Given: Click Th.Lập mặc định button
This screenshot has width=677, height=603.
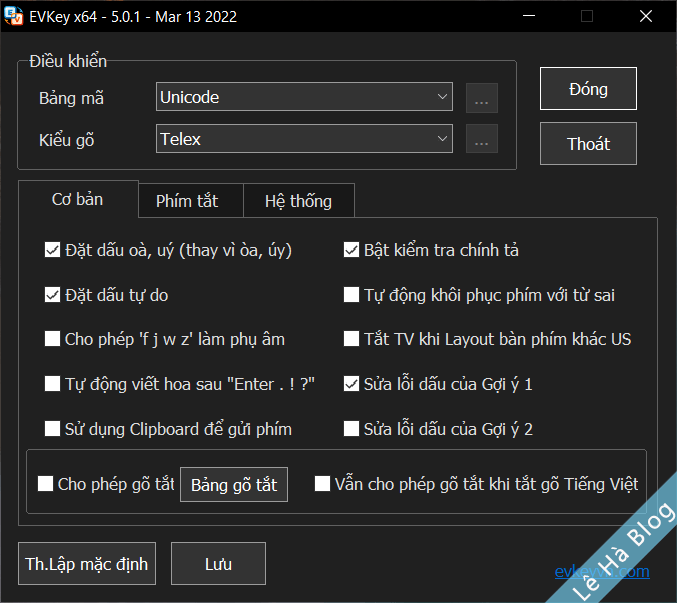Looking at the screenshot, I should [87, 563].
